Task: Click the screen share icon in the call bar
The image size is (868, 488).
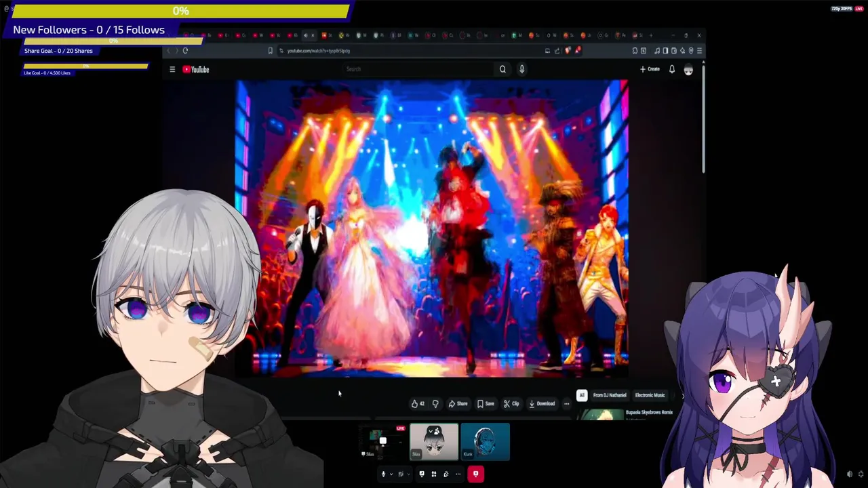Action: [x=422, y=474]
